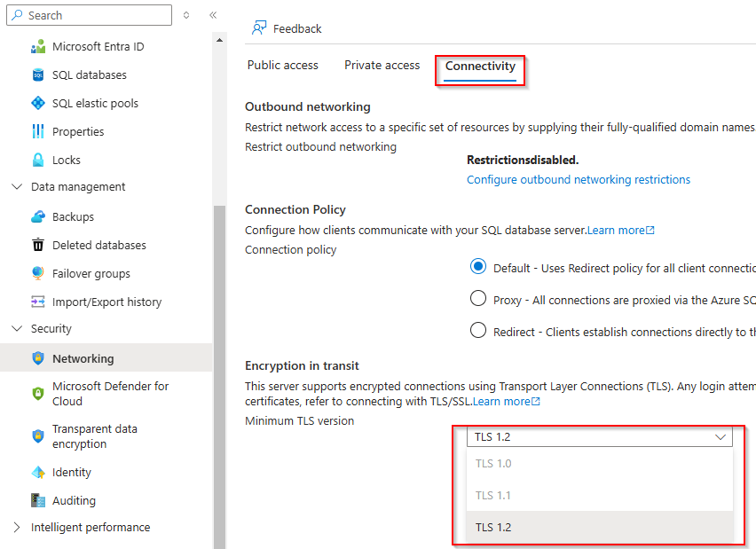Viewport: 756px width, 549px height.
Task: Click the SQL elastic pools icon
Action: (38, 103)
